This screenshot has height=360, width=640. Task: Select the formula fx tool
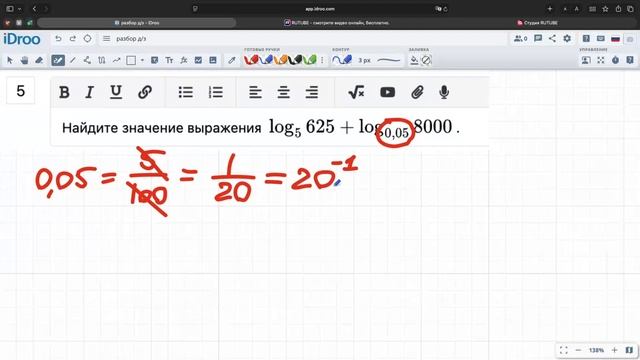tap(184, 60)
